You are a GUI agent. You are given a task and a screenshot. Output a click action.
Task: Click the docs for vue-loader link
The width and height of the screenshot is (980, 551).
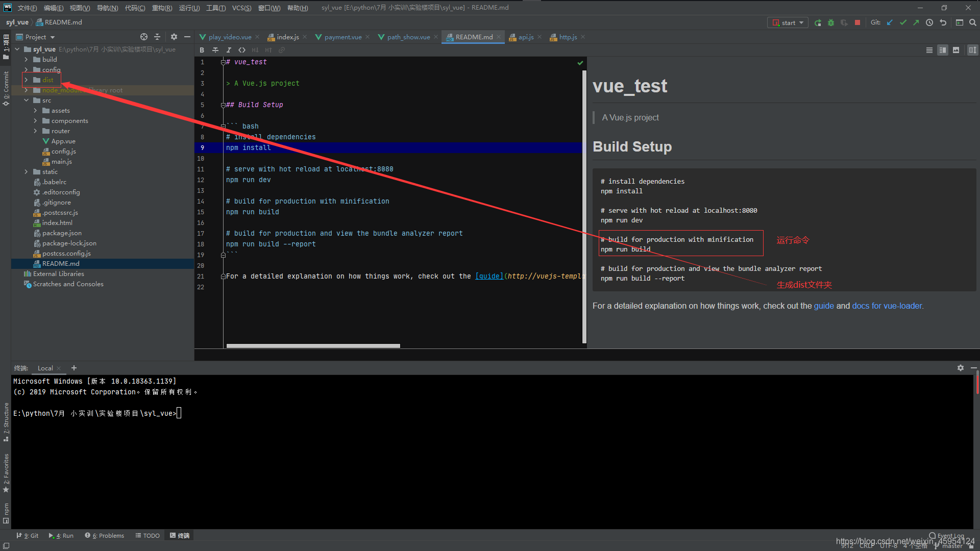coord(887,306)
